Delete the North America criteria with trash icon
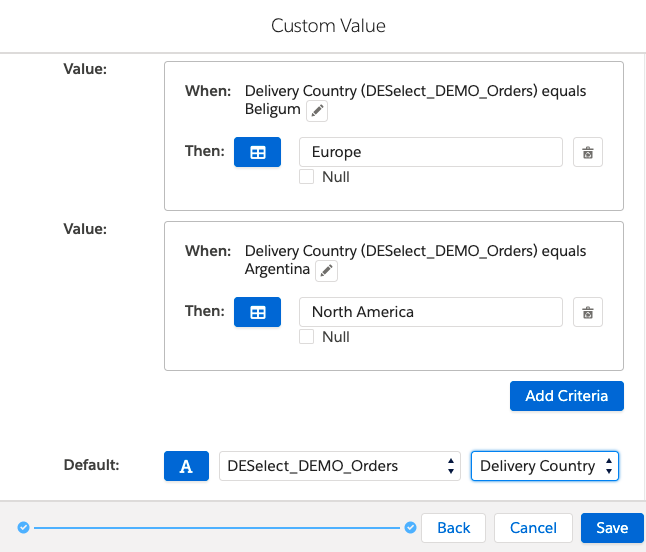This screenshot has width=646, height=552. point(588,312)
